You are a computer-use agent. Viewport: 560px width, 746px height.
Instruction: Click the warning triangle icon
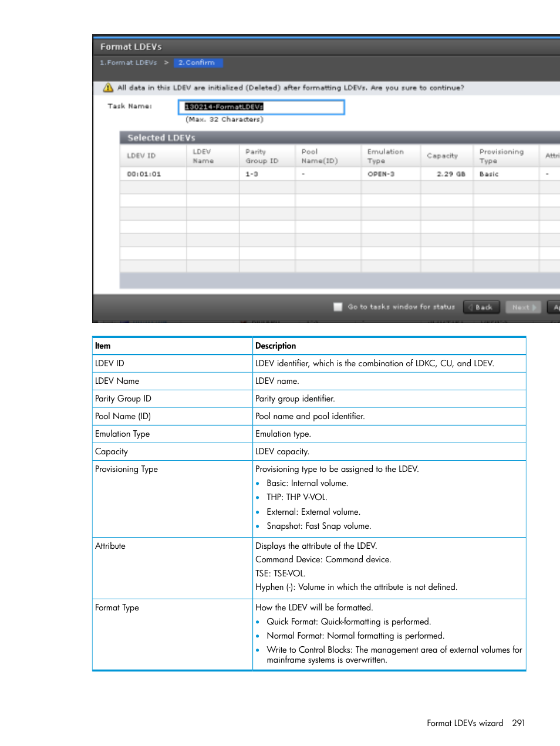tap(108, 87)
